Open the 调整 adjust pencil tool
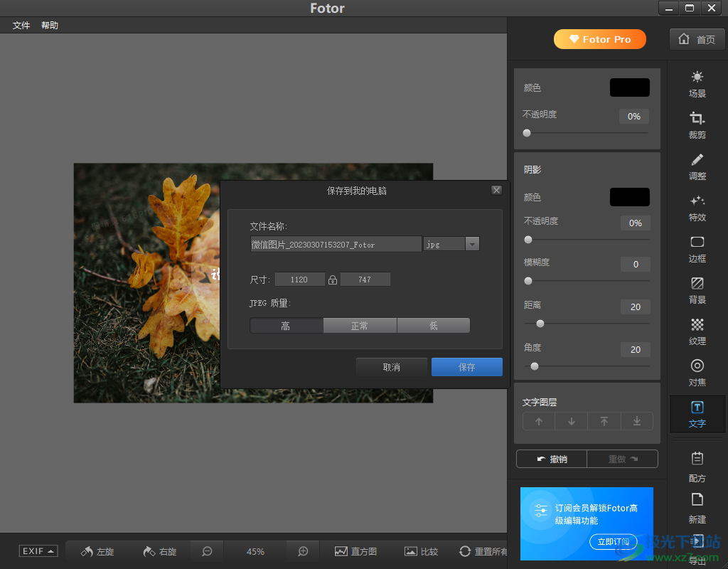 [x=697, y=166]
